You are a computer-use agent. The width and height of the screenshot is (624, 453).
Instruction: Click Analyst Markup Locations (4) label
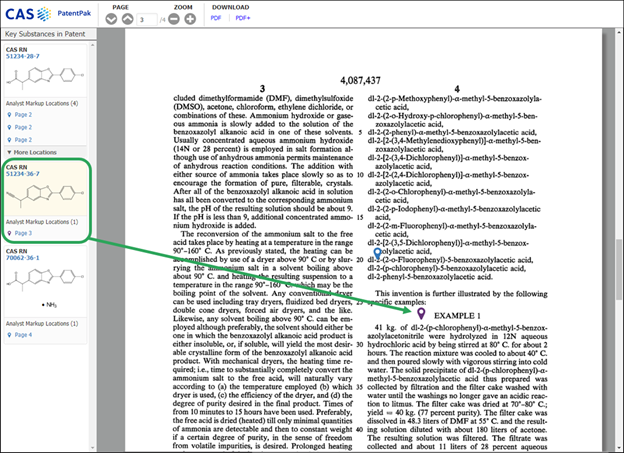[42, 103]
